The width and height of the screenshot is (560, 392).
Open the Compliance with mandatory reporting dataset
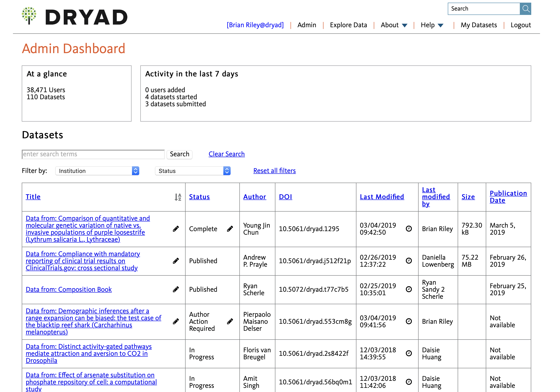tap(83, 261)
